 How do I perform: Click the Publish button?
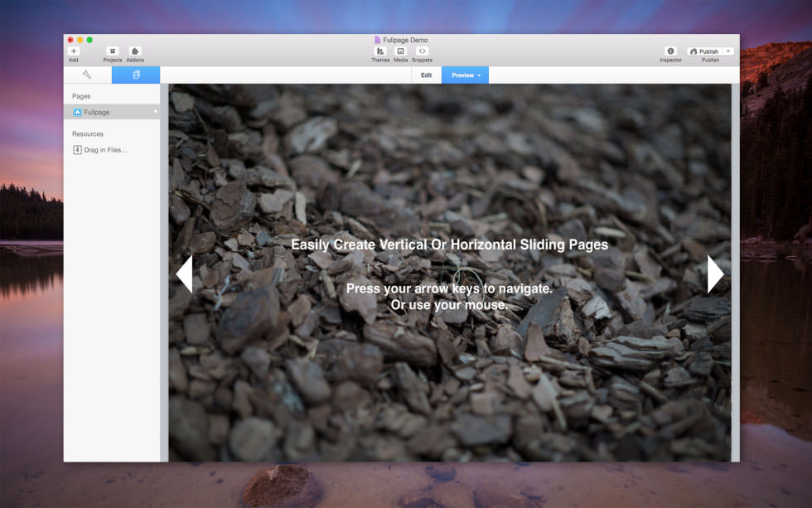point(705,51)
